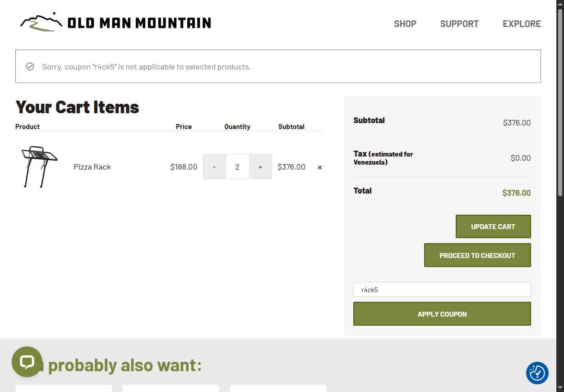
Task: Click the UPDATE CART button
Action: pos(493,226)
